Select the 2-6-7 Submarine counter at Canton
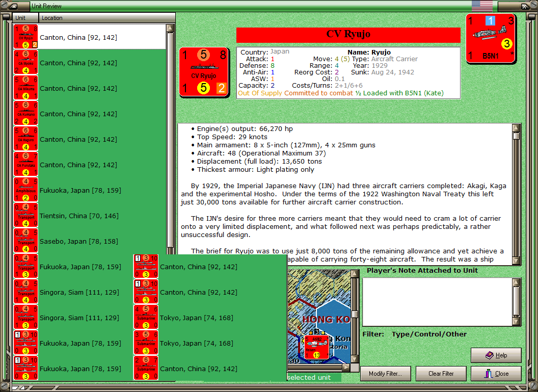Screen dimensions: 538x392 pos(146,369)
